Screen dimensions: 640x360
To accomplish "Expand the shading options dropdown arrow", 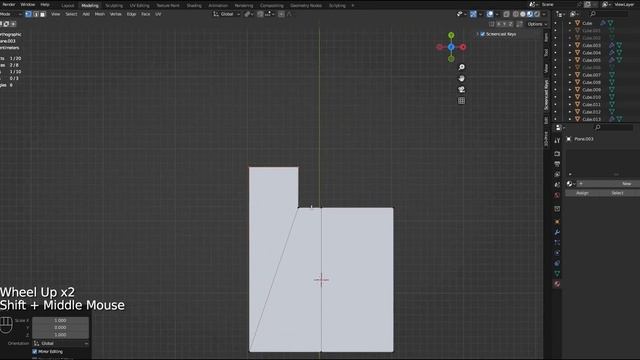I will coord(544,14).
